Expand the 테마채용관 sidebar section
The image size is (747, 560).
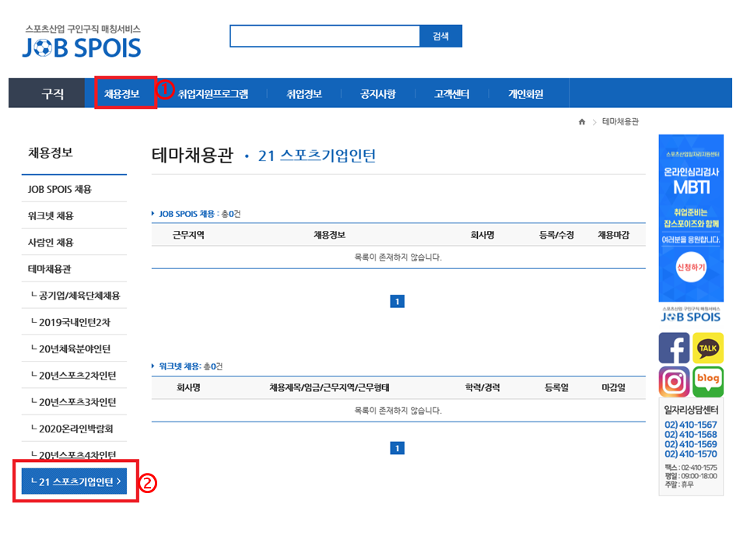click(x=49, y=269)
